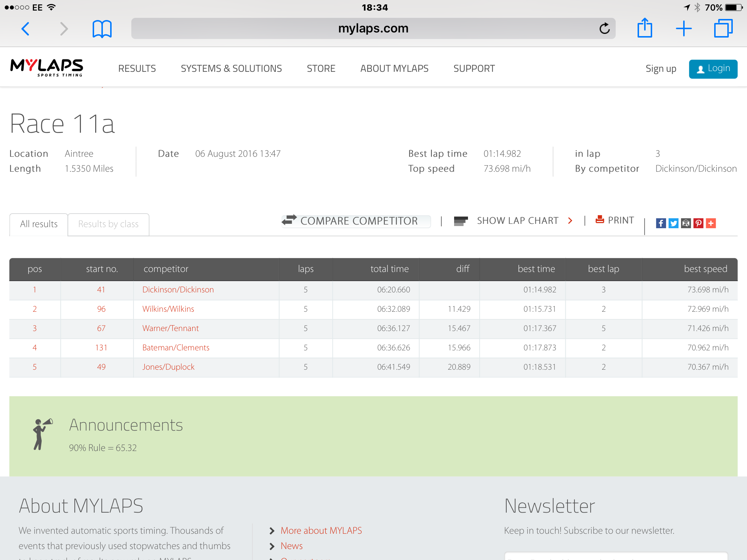
Task: Tap the Safari back arrow
Action: pos(25,29)
